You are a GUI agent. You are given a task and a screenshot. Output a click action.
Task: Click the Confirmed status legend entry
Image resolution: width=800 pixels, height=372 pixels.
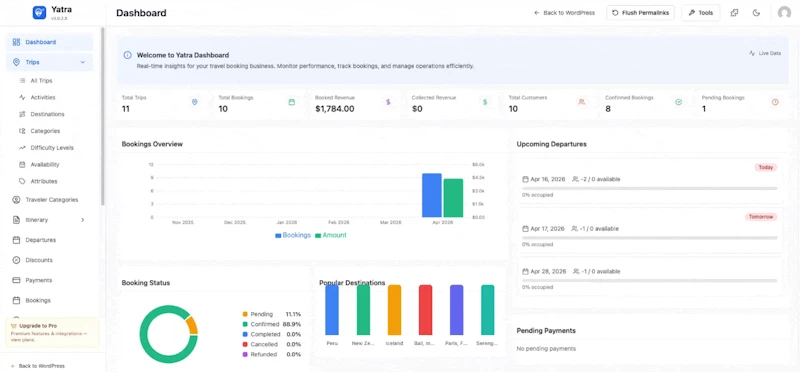click(271, 324)
